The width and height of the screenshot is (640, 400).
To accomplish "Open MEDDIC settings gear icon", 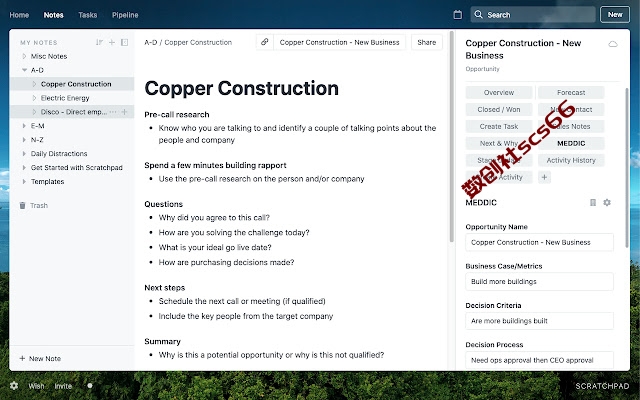I will 607,202.
